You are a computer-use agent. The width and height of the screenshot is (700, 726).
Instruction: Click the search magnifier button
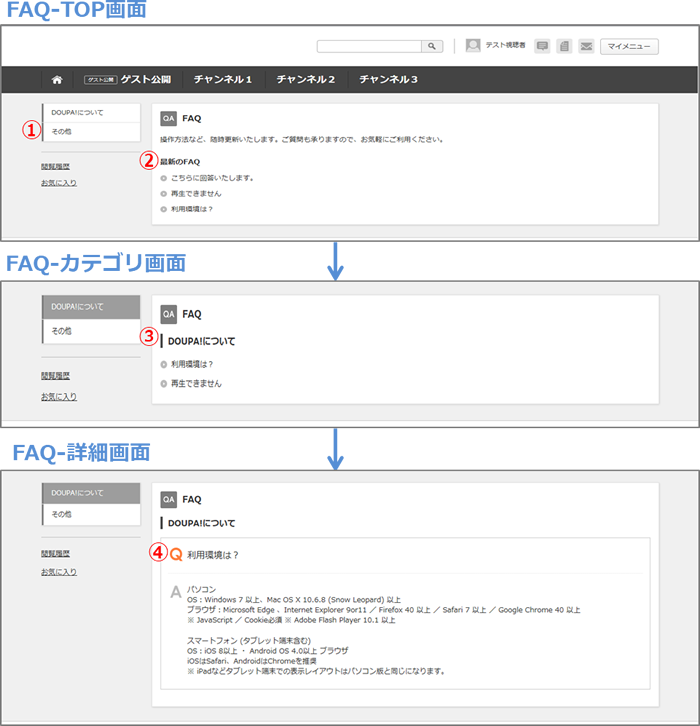click(432, 46)
